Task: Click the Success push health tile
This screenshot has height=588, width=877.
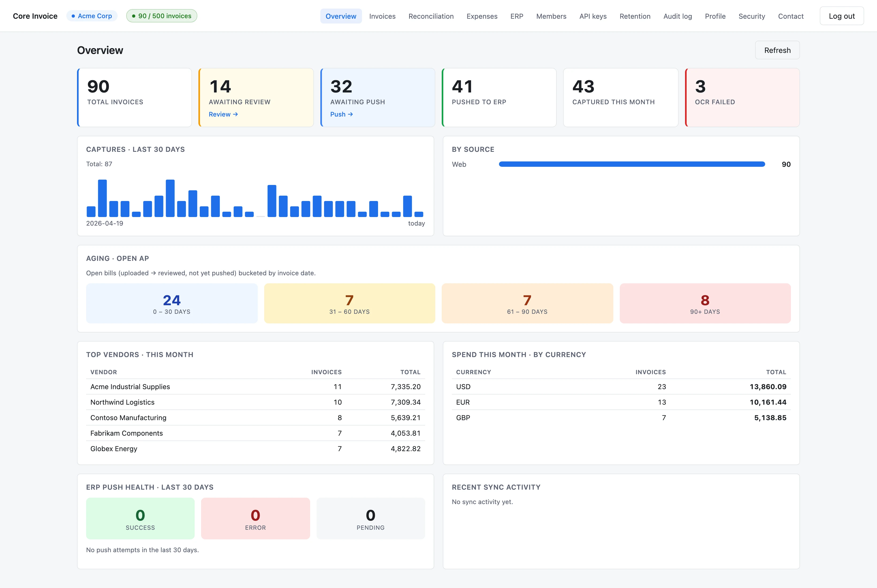Action: tap(140, 519)
